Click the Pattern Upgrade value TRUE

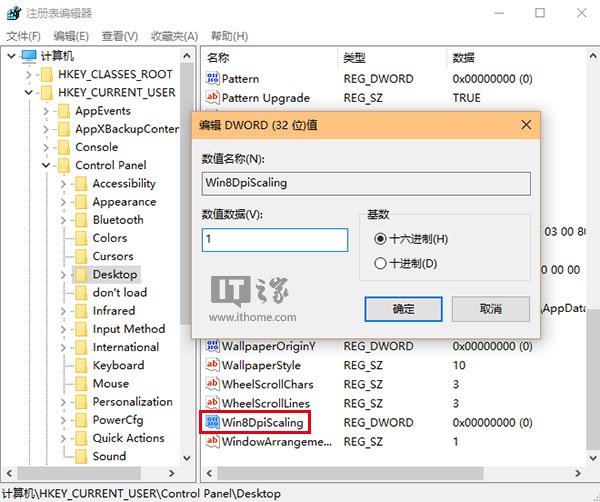466,98
